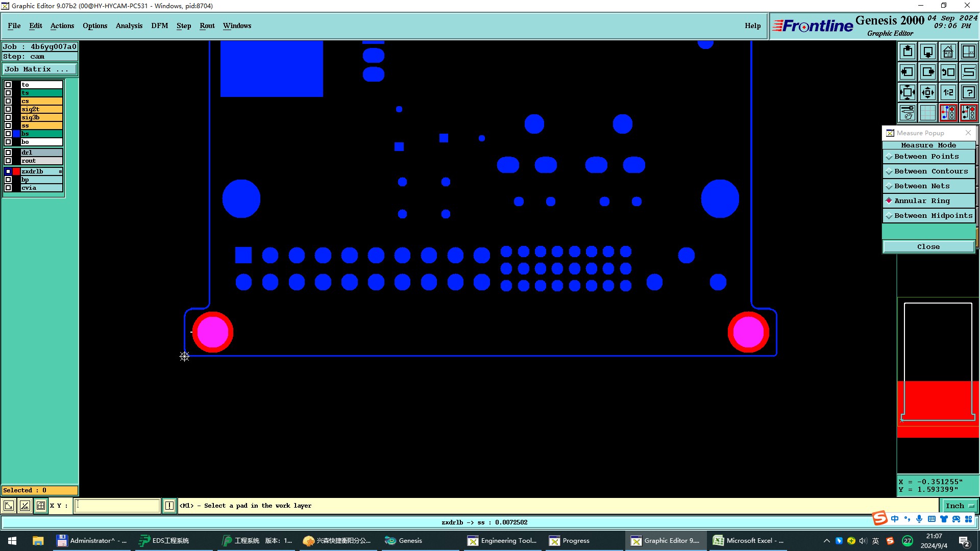Click the 1:2 zoom scale icon
Viewport: 980px width, 551px height.
(948, 92)
